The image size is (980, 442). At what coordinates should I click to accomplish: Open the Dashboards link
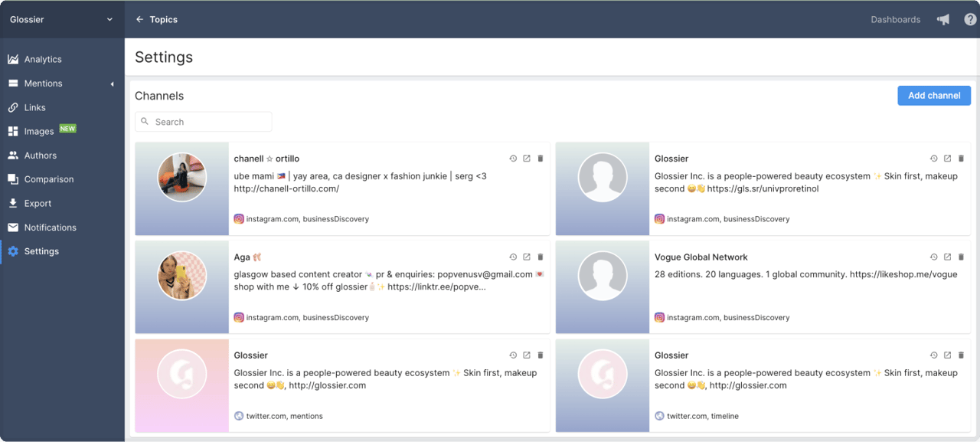pos(895,19)
